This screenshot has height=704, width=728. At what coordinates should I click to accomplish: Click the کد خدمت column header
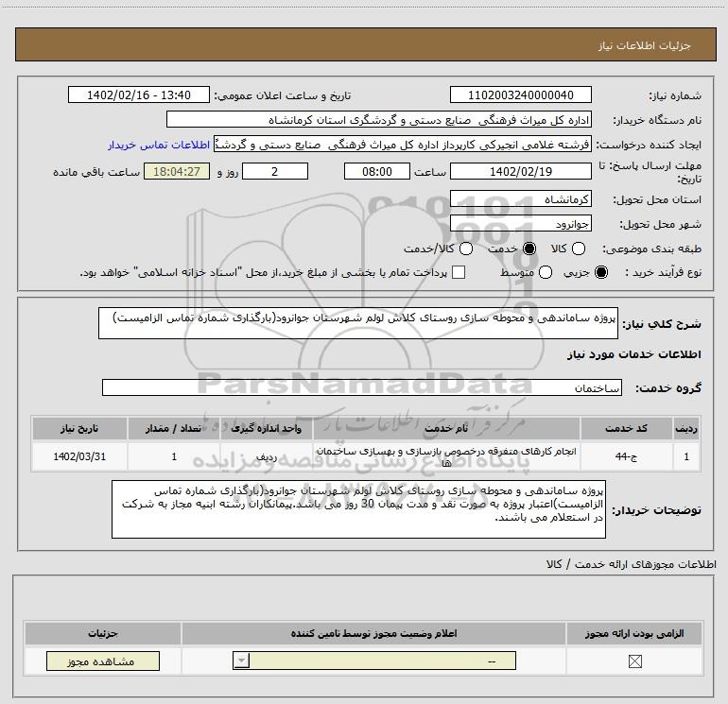[626, 428]
